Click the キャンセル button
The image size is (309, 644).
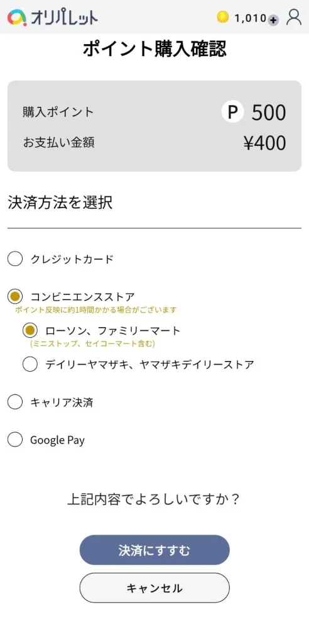(154, 588)
